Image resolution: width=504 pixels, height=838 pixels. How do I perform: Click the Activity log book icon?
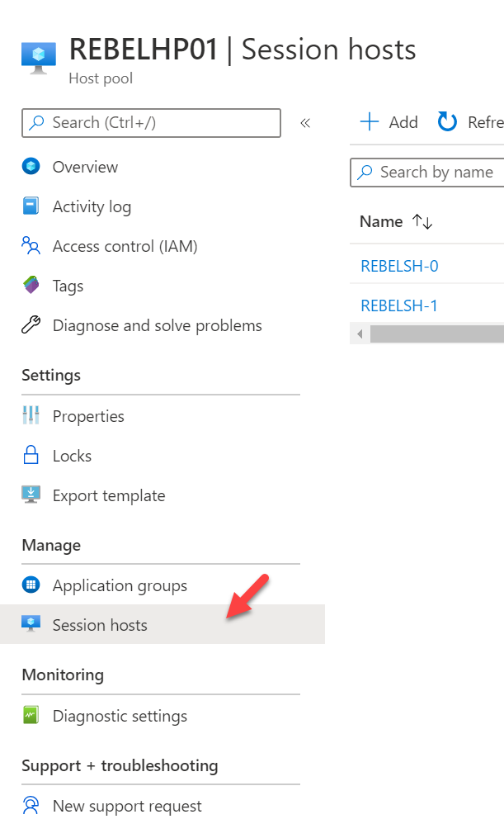click(x=31, y=206)
